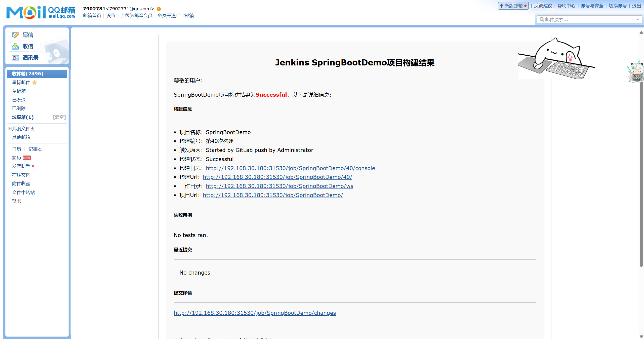This screenshot has height=339, width=644.
Task: Open the 构建Url build 40 link
Action: (x=277, y=177)
